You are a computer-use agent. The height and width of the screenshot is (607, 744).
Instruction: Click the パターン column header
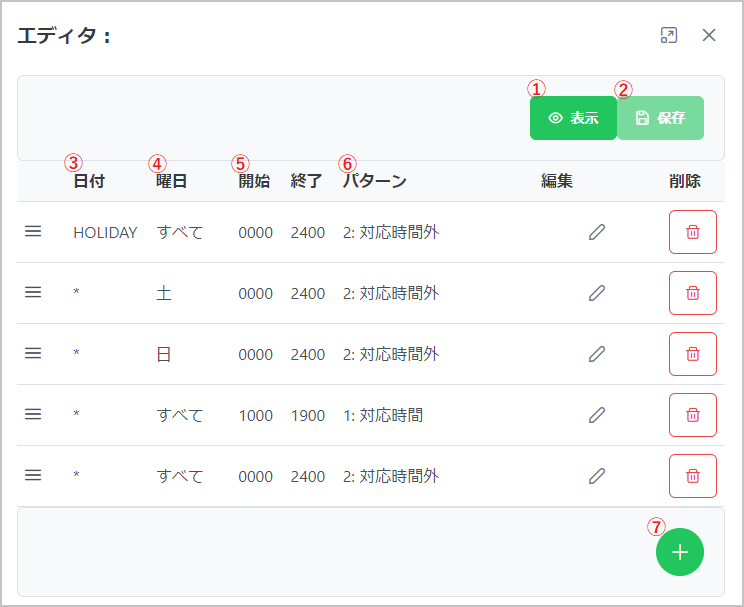click(x=375, y=181)
